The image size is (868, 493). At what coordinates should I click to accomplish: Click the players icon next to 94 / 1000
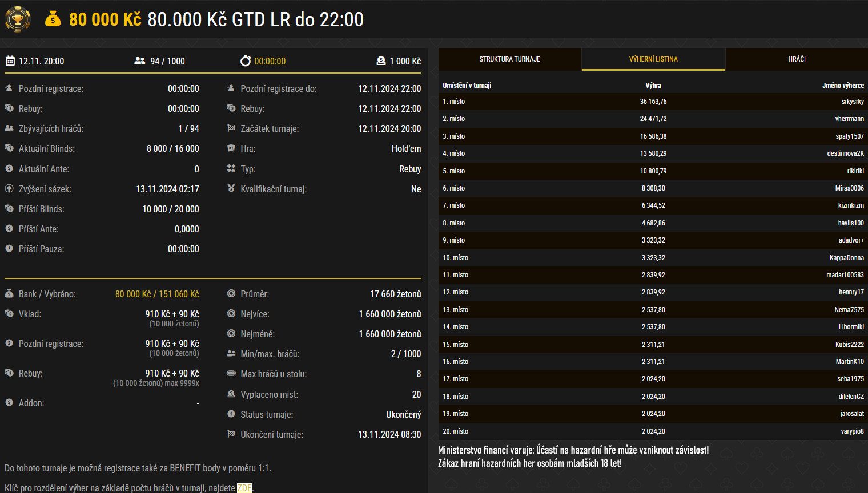[x=139, y=61]
